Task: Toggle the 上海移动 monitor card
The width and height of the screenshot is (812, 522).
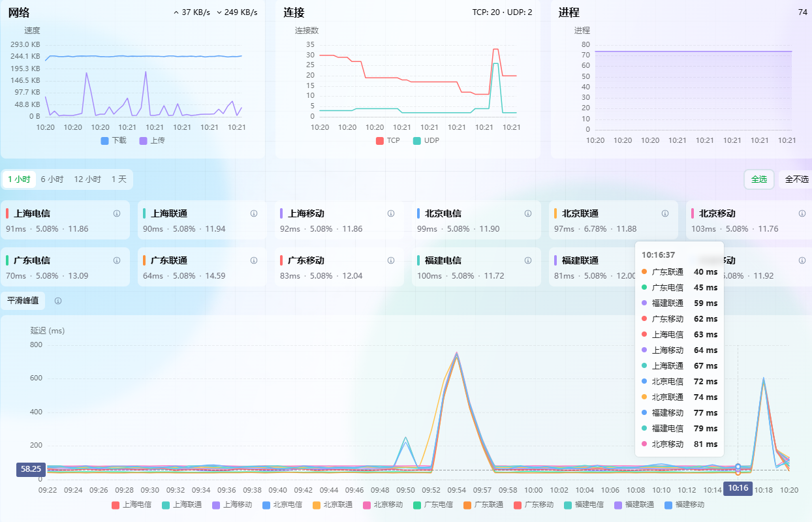Action: click(339, 221)
